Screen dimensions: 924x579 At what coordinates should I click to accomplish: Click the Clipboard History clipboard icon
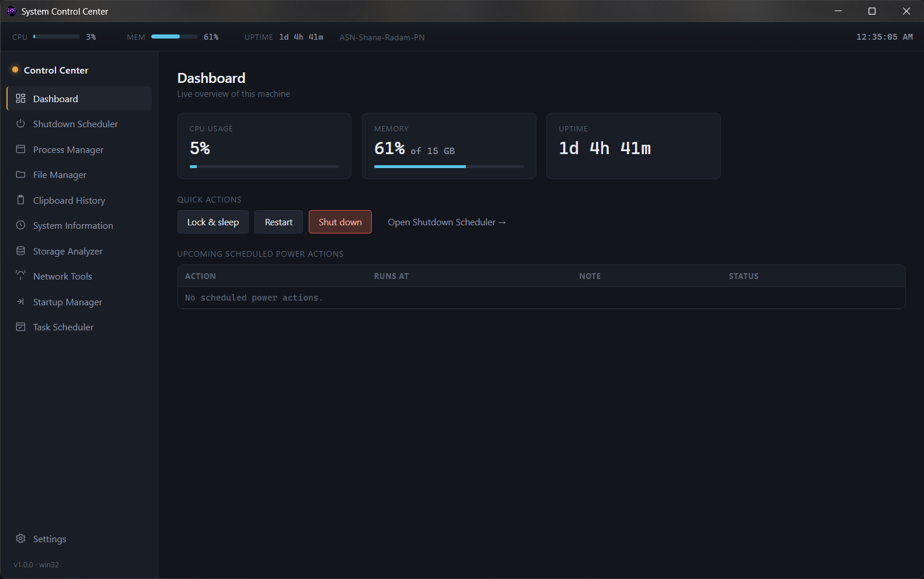[20, 200]
